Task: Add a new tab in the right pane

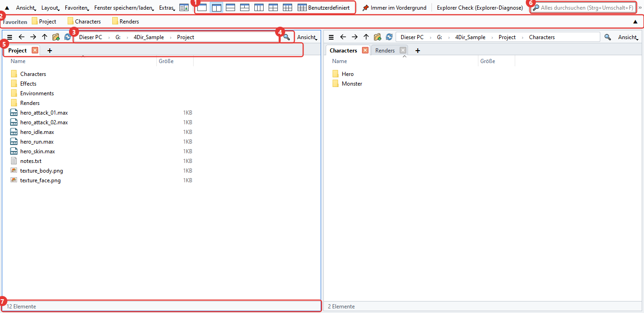Action: (418, 51)
